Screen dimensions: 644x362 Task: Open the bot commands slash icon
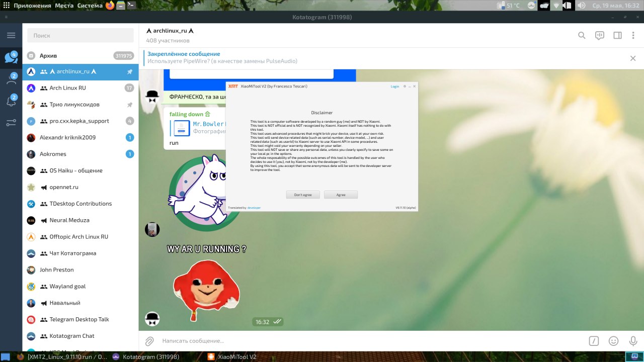[x=594, y=341]
